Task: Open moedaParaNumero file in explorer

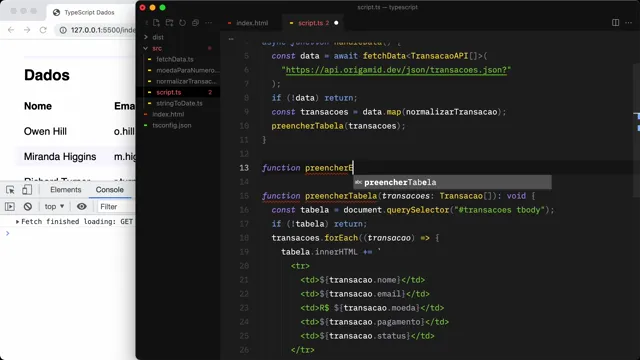Action: tap(187, 70)
